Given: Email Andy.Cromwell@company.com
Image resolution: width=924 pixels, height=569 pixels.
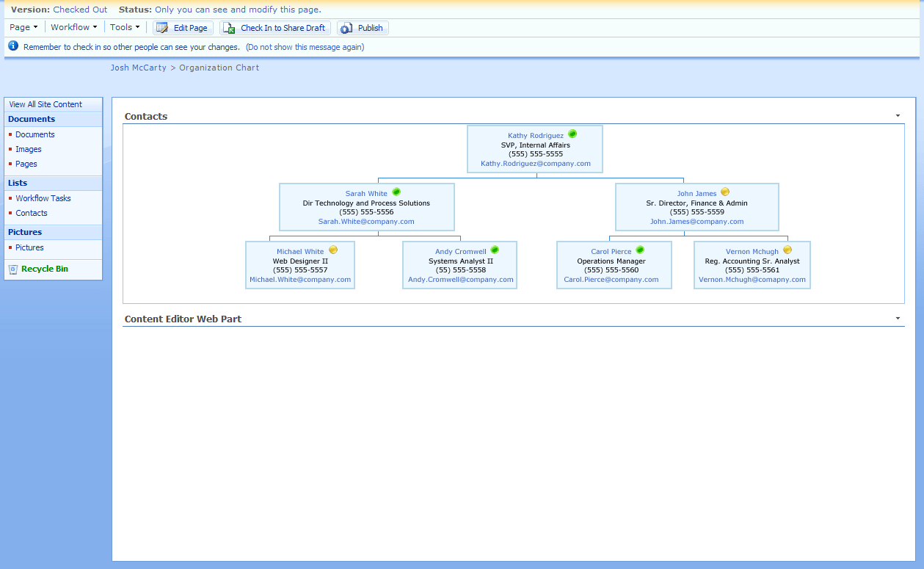Looking at the screenshot, I should tap(461, 280).
